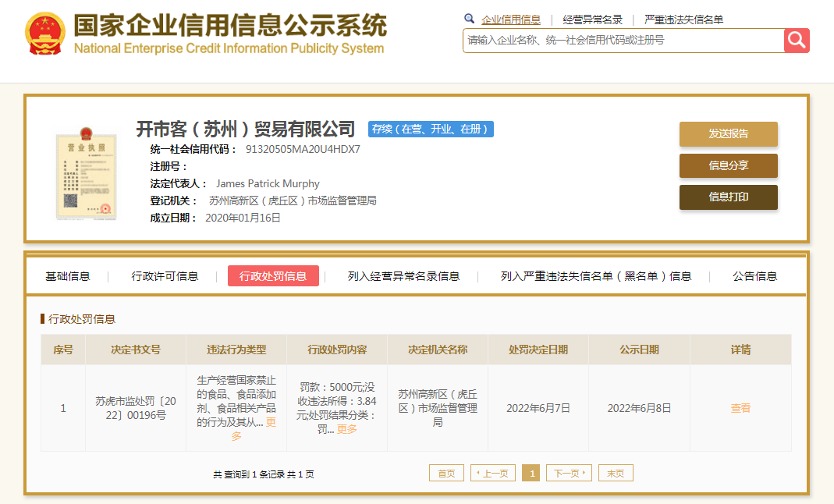Click the red search magnifier button

coord(797,41)
